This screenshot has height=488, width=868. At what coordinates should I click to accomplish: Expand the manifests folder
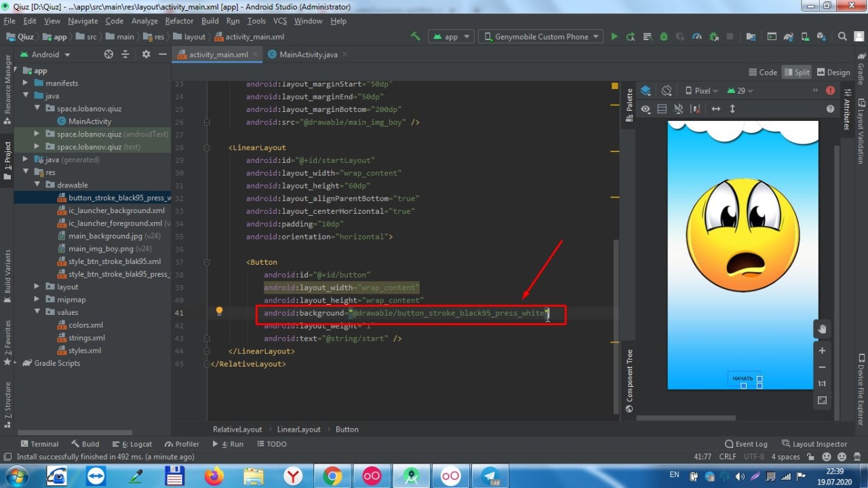coord(25,83)
